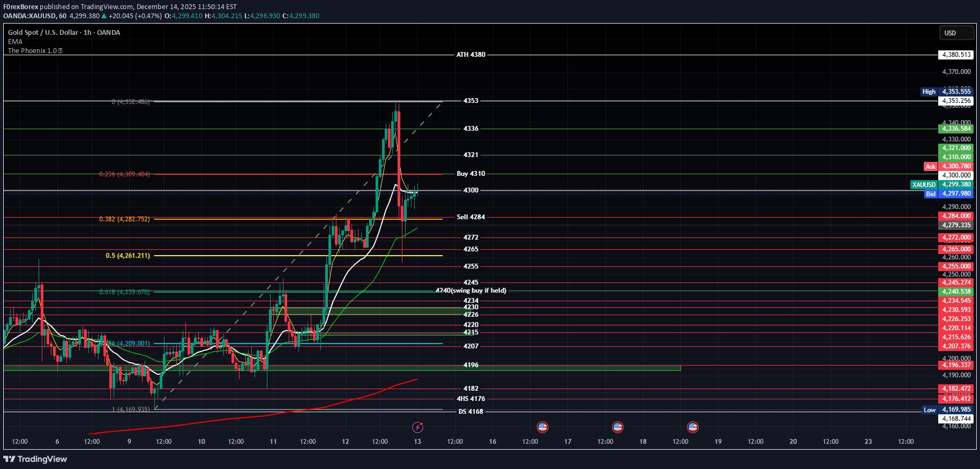The height and width of the screenshot is (469, 980).
Task: Click the US flag event before date 19
Action: tap(692, 427)
